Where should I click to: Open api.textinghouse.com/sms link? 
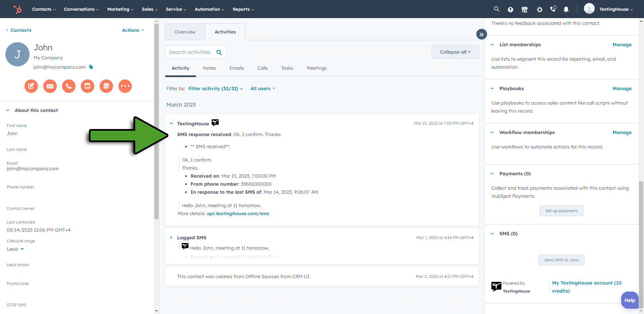tap(238, 213)
